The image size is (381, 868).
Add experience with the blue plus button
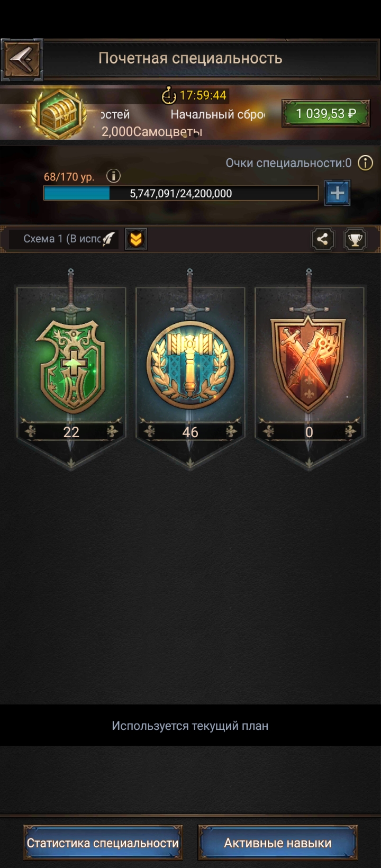coord(337,193)
